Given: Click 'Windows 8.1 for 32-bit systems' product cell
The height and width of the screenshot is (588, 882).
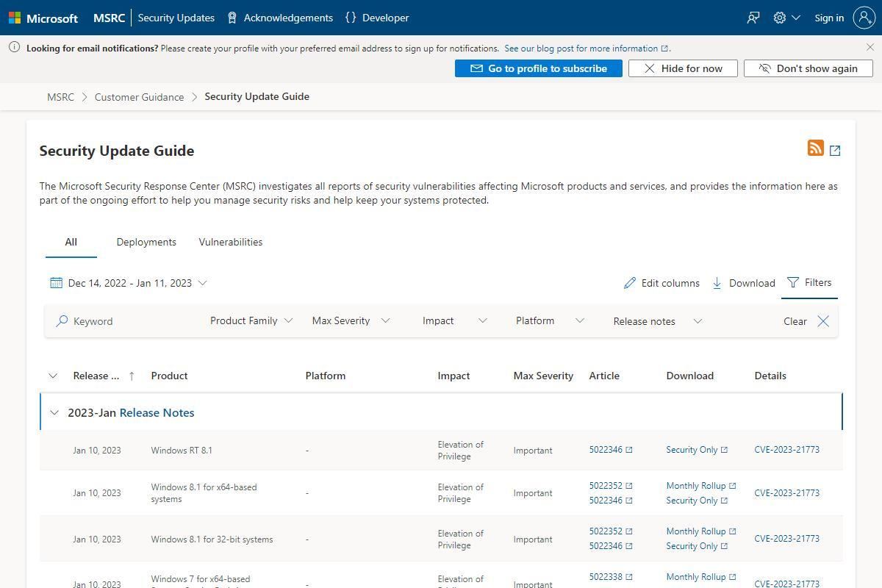Looking at the screenshot, I should tap(212, 539).
